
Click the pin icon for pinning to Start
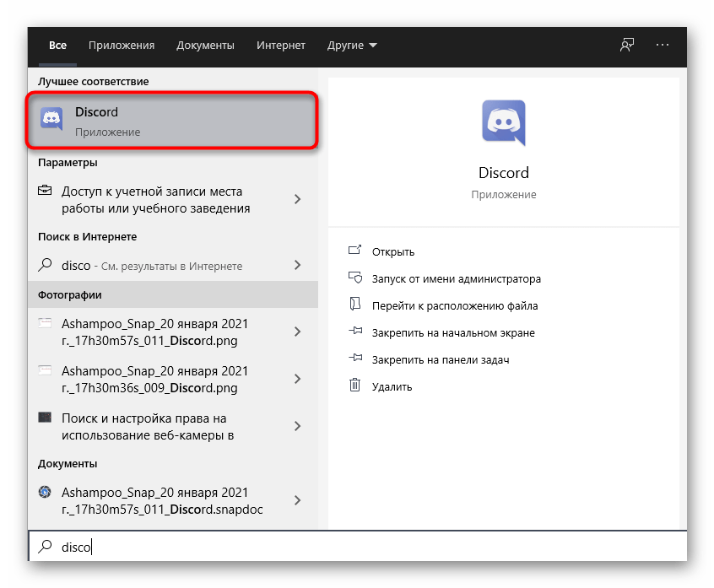[x=355, y=332]
